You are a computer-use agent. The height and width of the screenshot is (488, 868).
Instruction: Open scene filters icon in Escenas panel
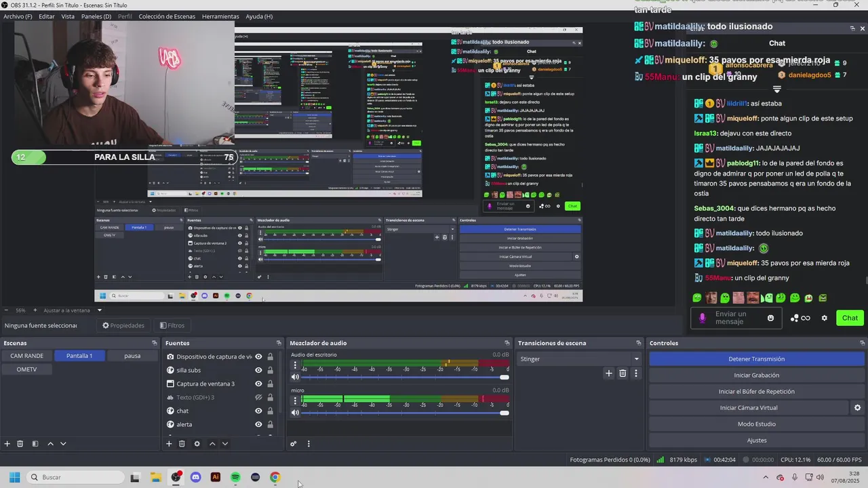point(35,444)
